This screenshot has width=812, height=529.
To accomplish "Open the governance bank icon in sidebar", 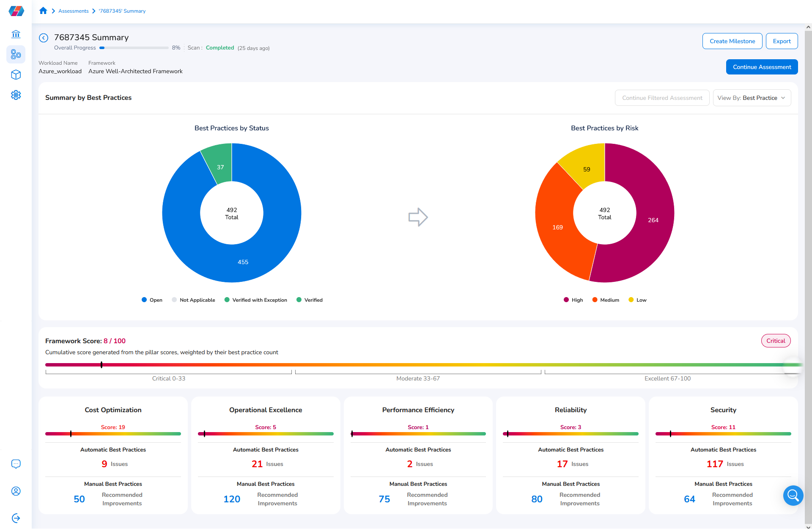I will [16, 34].
